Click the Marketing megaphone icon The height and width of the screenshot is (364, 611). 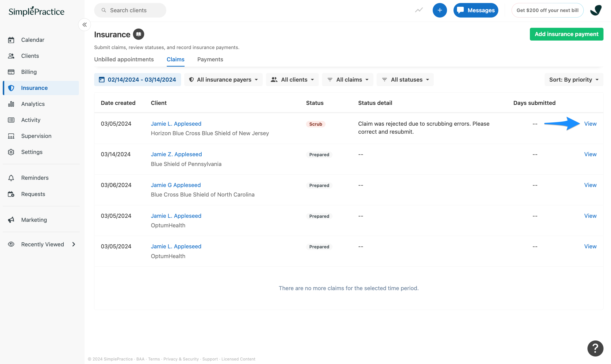click(x=11, y=220)
